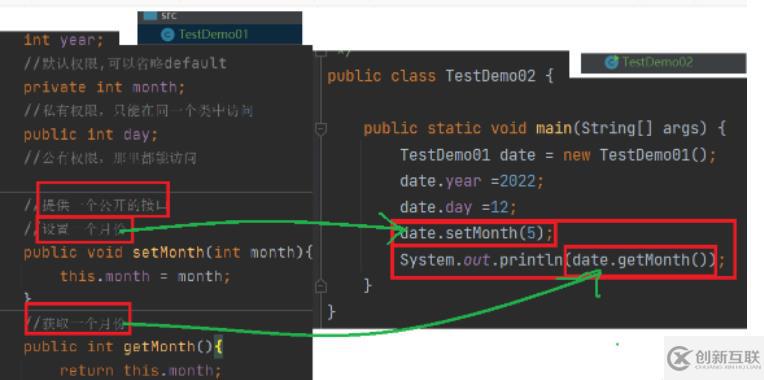Click the date.setMonth(5) call
This screenshot has height=380, width=764.
[477, 233]
